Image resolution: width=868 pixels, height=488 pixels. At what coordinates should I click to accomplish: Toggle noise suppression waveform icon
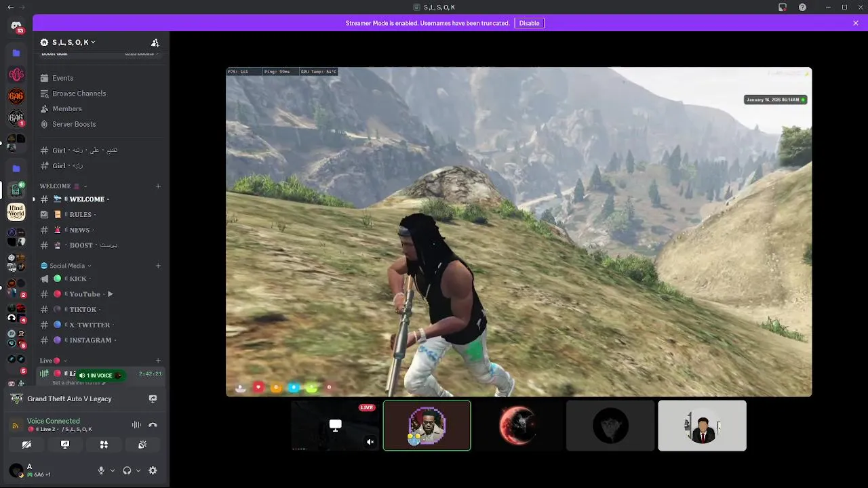point(136,425)
